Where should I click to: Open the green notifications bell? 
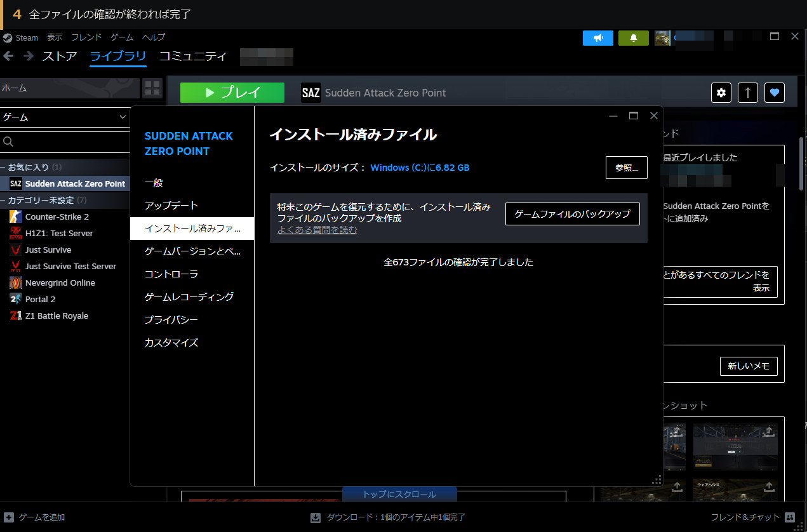pyautogui.click(x=634, y=38)
